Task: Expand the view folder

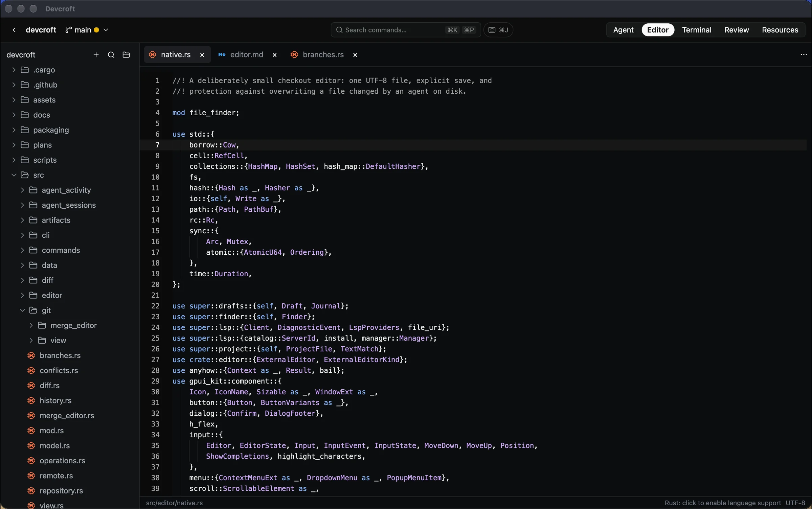Action: 31,340
